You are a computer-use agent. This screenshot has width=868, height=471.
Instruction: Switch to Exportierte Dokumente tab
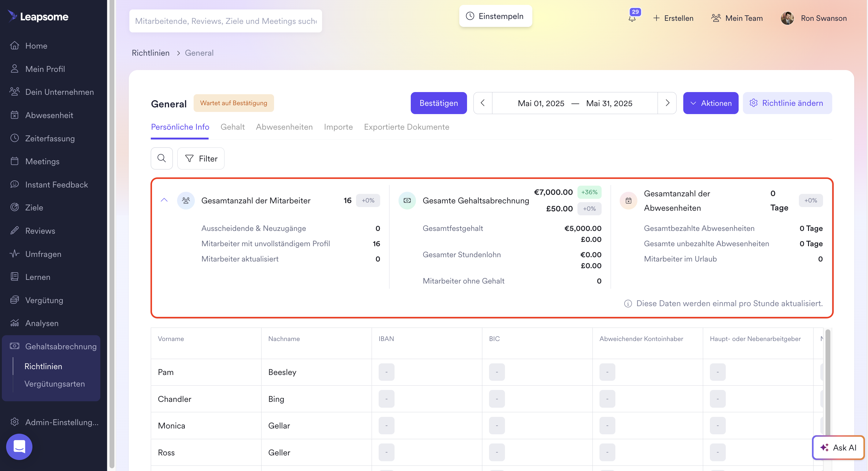pyautogui.click(x=406, y=127)
